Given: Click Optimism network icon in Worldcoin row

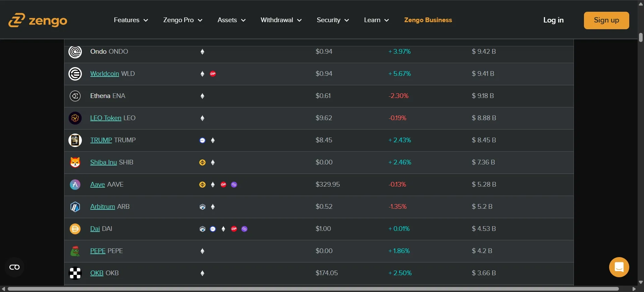Looking at the screenshot, I should (x=213, y=74).
